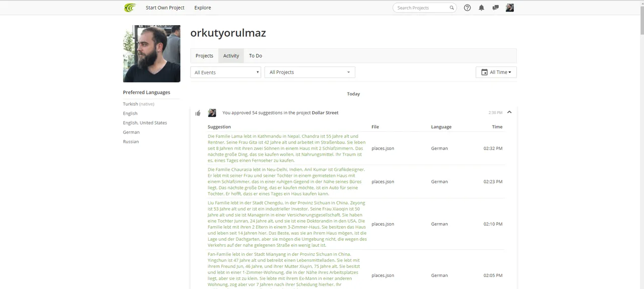The width and height of the screenshot is (644, 289).
Task: Click German in the 02:23 PM row
Action: click(x=439, y=181)
